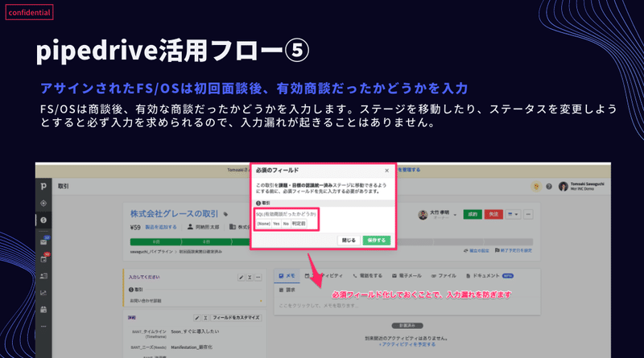The width and height of the screenshot is (644, 358).
Task: Click the sales assistant lightbulb icon
Action: tap(536, 187)
